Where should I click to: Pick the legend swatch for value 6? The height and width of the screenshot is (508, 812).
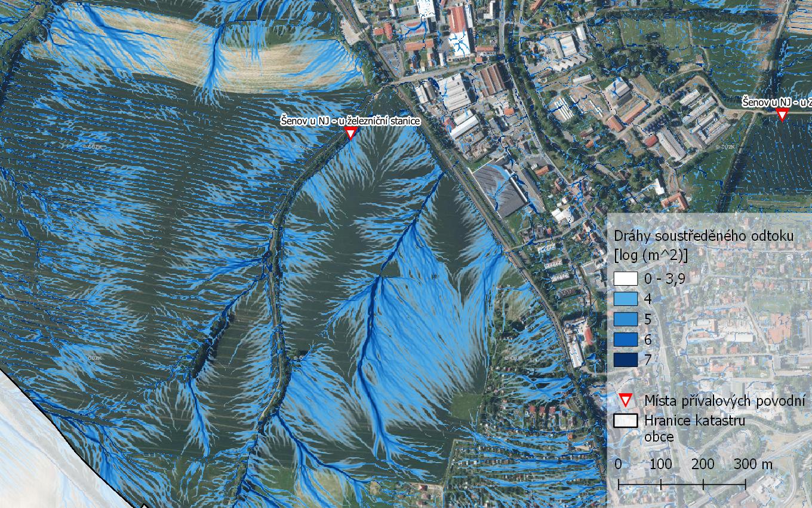click(626, 339)
